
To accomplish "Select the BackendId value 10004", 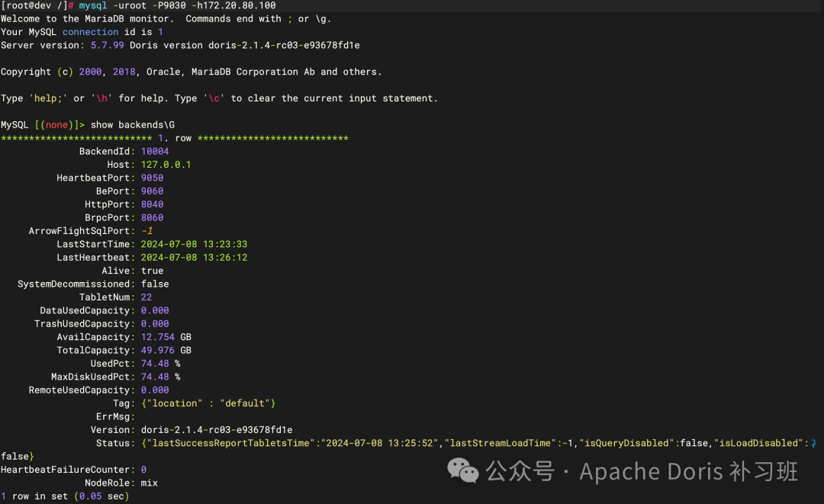I will pos(155,151).
